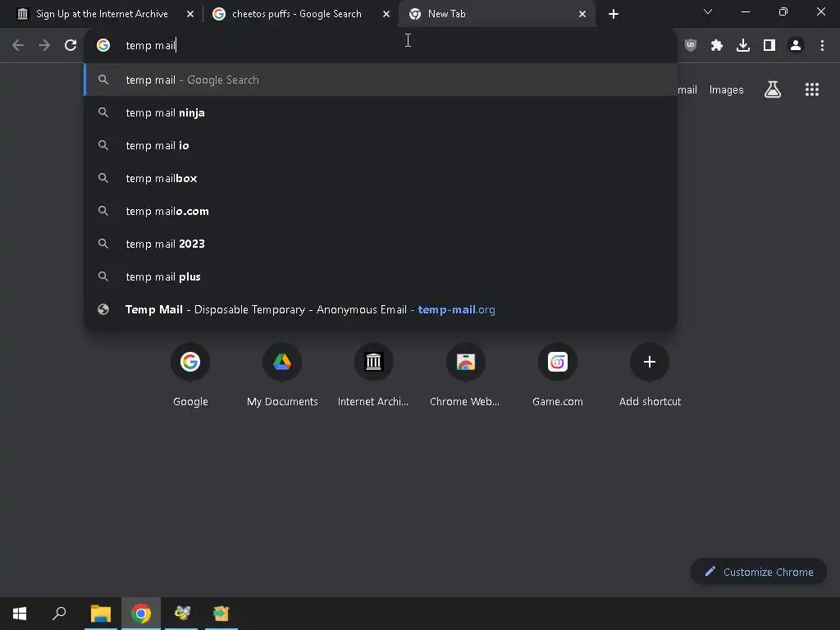840x630 pixels.
Task: Open the Images link on New Tab page
Action: coord(726,90)
